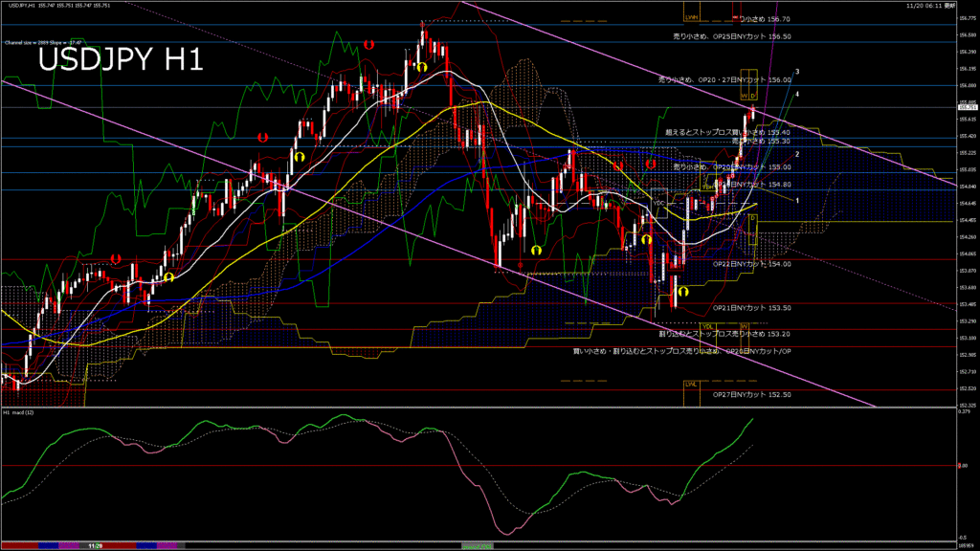Click the 155.035 price axis label

(967, 169)
